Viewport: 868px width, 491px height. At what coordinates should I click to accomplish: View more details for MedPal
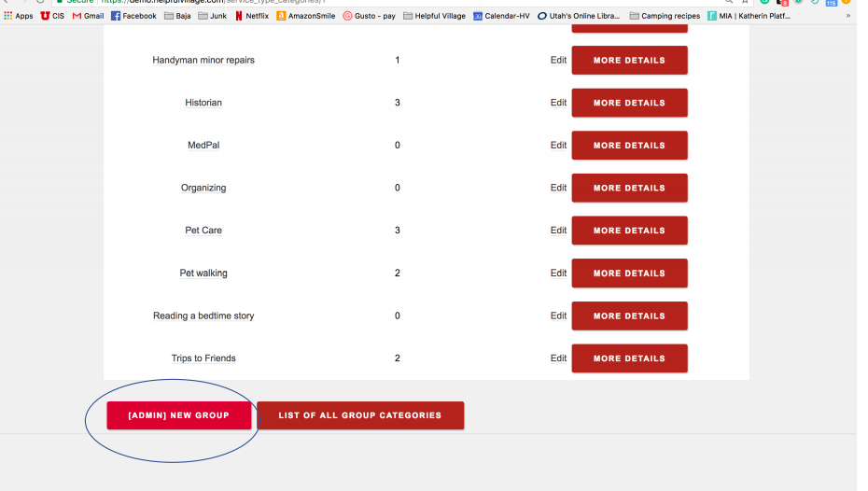[x=629, y=145]
